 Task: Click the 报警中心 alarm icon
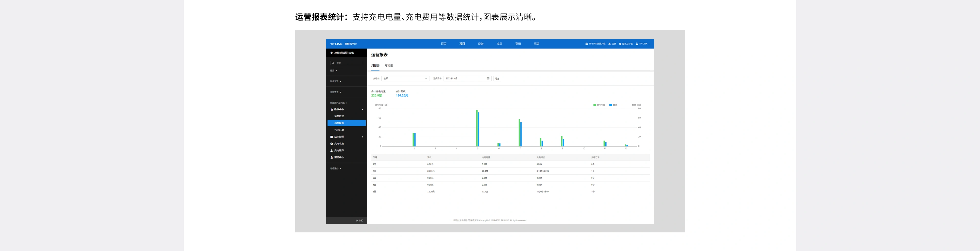[331, 157]
